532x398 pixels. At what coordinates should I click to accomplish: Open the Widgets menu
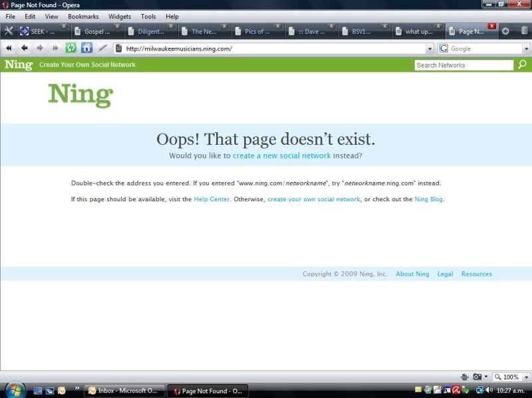tap(120, 16)
